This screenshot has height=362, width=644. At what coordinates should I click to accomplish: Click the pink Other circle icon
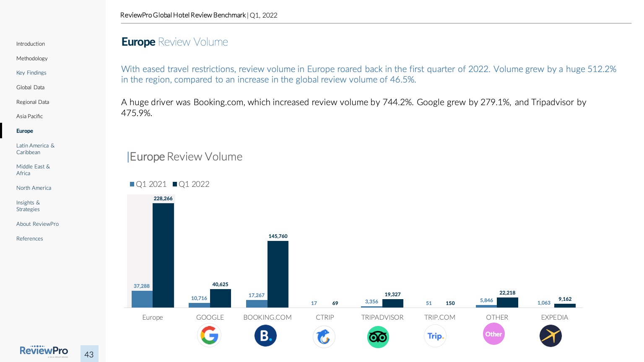coord(493,334)
